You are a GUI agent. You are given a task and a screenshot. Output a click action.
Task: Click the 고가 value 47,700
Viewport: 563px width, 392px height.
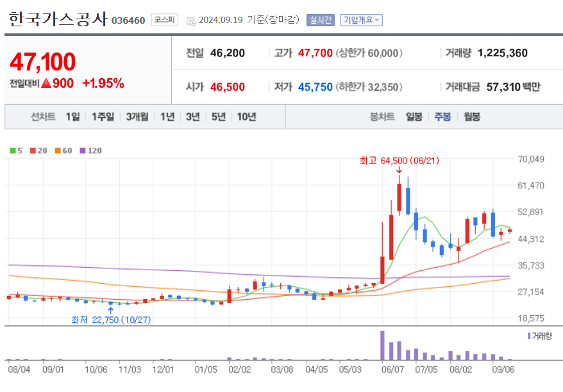(x=315, y=53)
